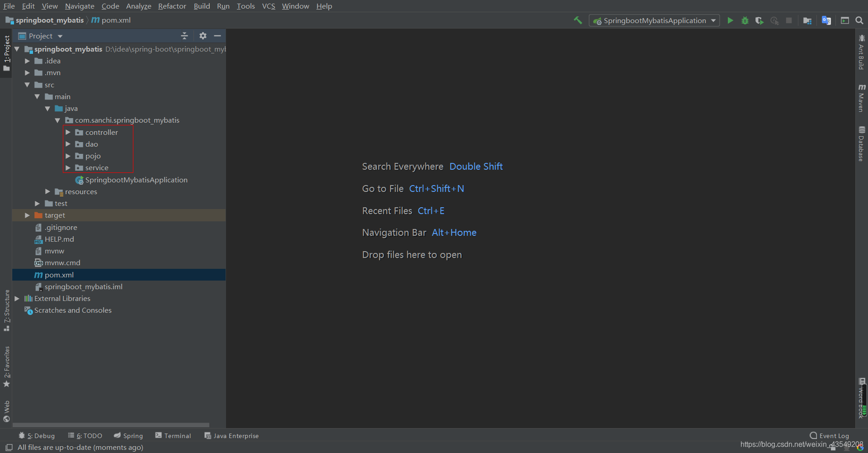Hide the Project panel with minus icon
The image size is (868, 453).
(217, 36)
